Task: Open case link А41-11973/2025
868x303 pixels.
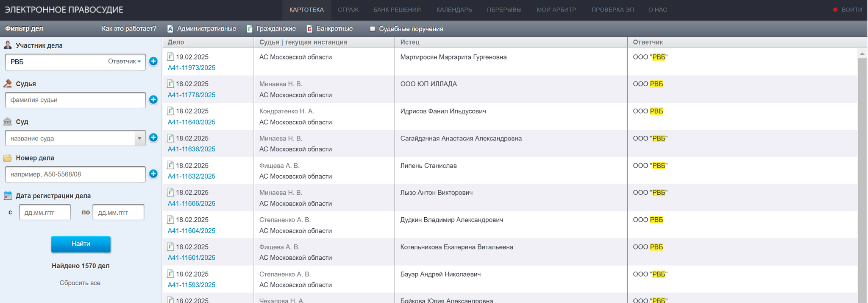Action: pyautogui.click(x=192, y=68)
